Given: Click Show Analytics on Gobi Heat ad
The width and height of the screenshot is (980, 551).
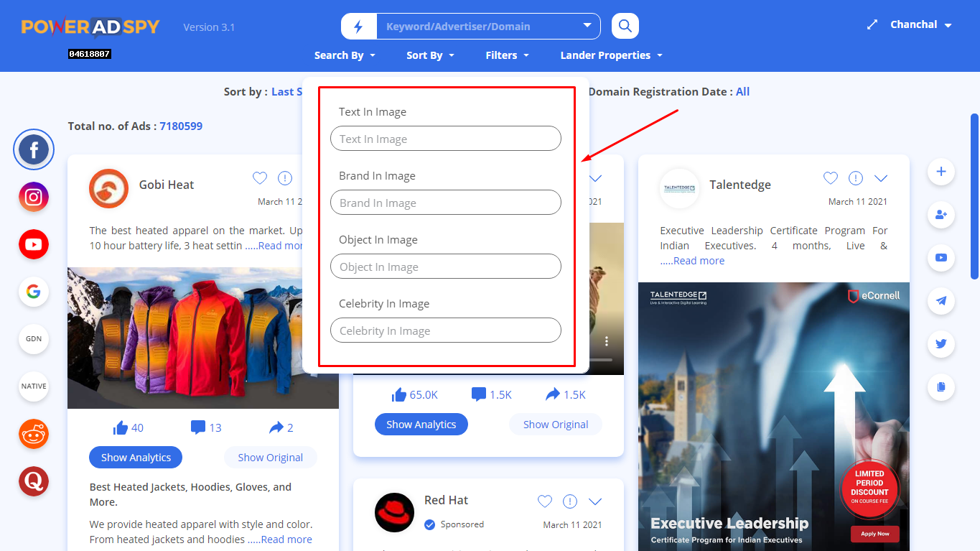Looking at the screenshot, I should coord(136,458).
